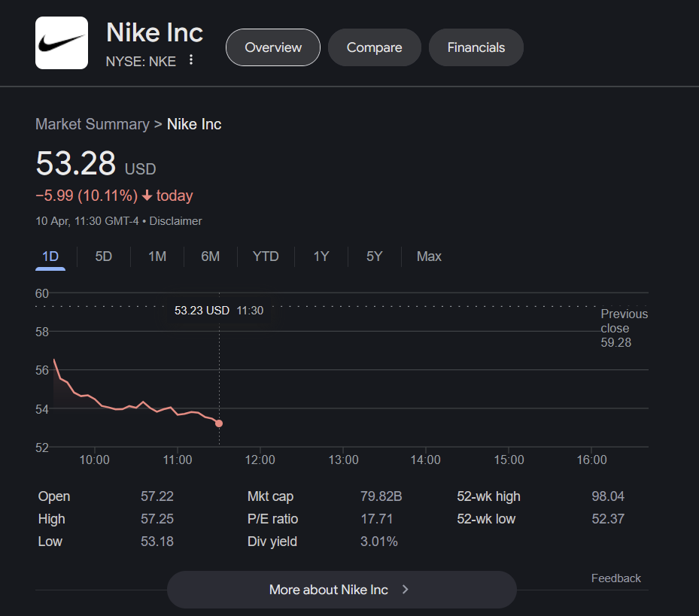Viewport: 699px width, 616px height.
Task: Click the 52-wk high value 98.04
Action: tap(608, 496)
